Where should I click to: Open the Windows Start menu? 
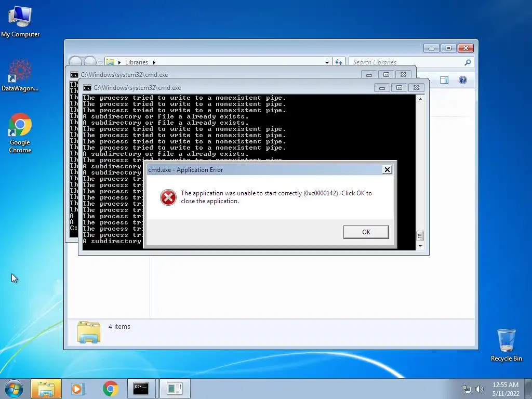point(14,389)
